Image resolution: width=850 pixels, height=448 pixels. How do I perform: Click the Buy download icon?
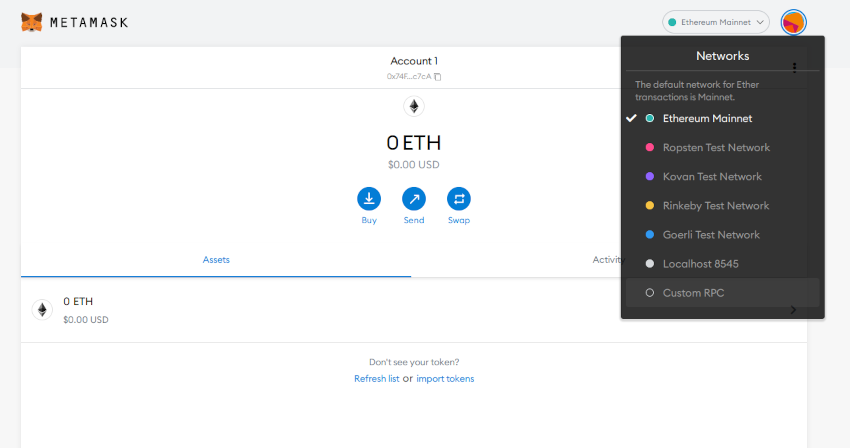369,199
